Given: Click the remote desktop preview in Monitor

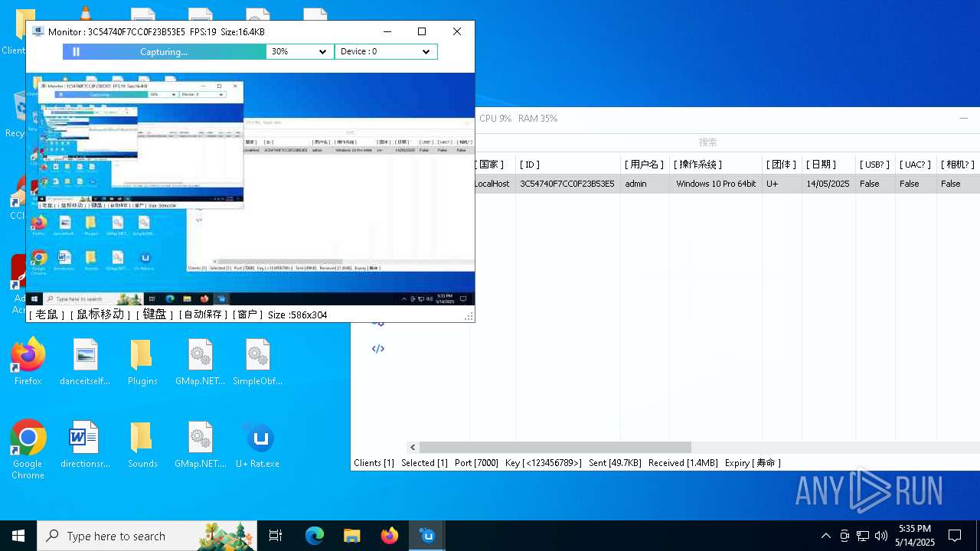Looking at the screenshot, I should tap(250, 190).
